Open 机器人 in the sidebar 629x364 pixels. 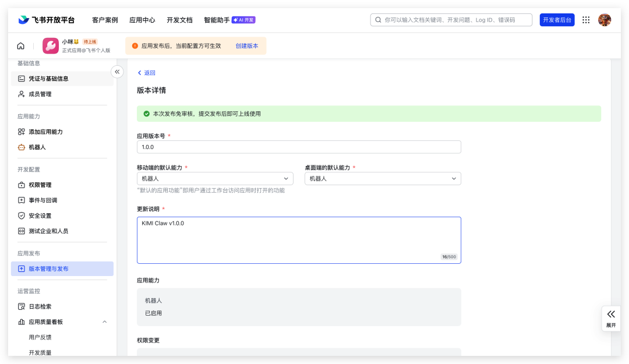(37, 147)
